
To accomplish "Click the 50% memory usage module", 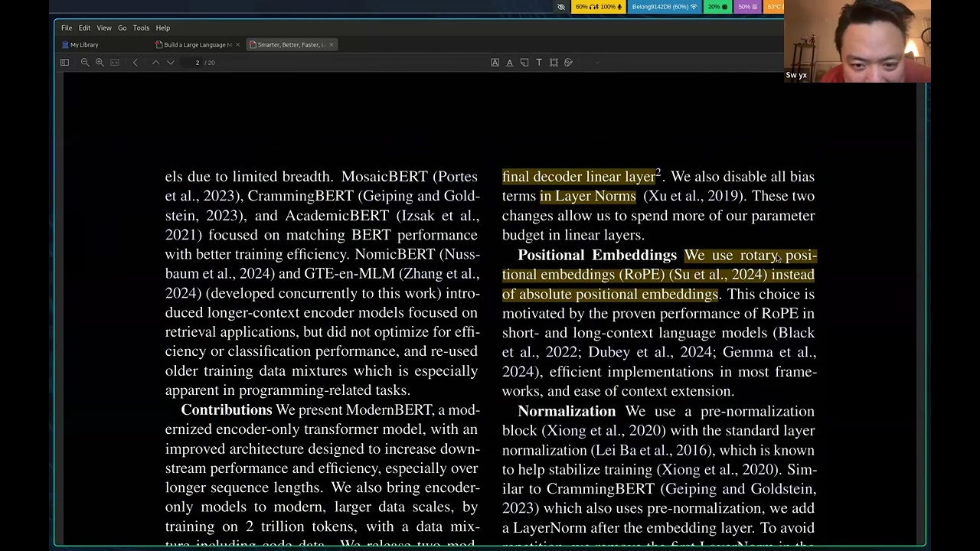I will 747,7.
